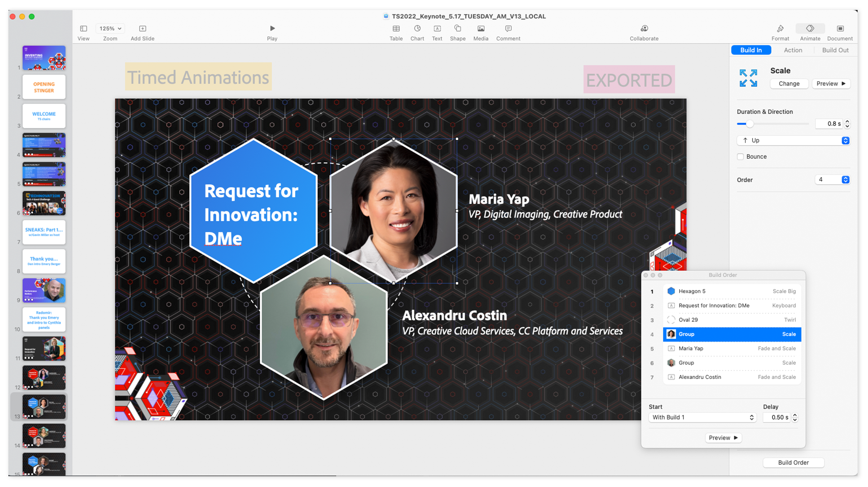Viewport: 868px width, 487px height.
Task: Click the text icon of Request for Innovation build
Action: [671, 305]
